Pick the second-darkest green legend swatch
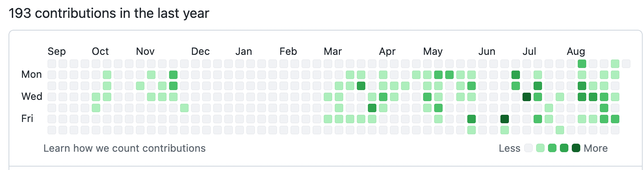The width and height of the screenshot is (644, 170). tap(564, 148)
